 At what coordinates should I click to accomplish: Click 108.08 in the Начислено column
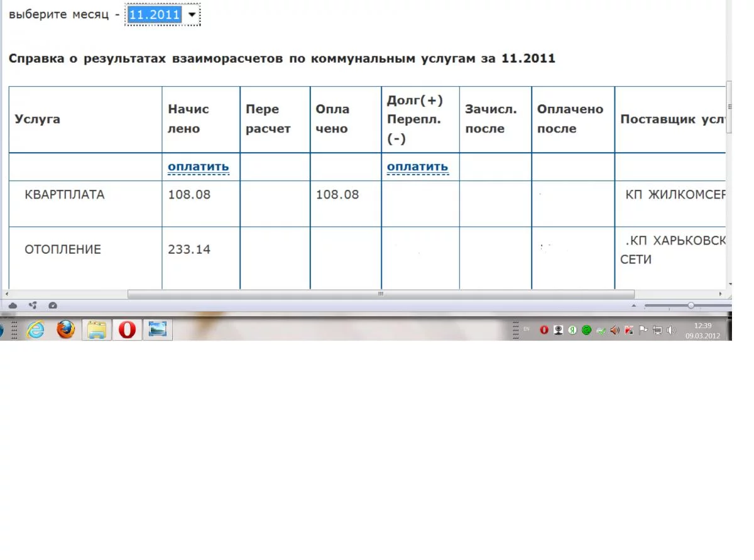coord(189,195)
